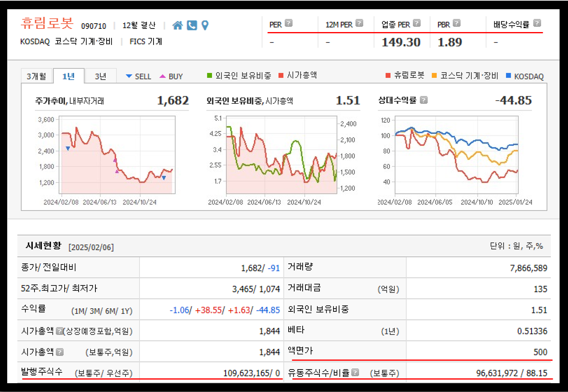568x392 pixels.
Task: Click help icon beside 시가총액 보통주
Action: pyautogui.click(x=60, y=352)
